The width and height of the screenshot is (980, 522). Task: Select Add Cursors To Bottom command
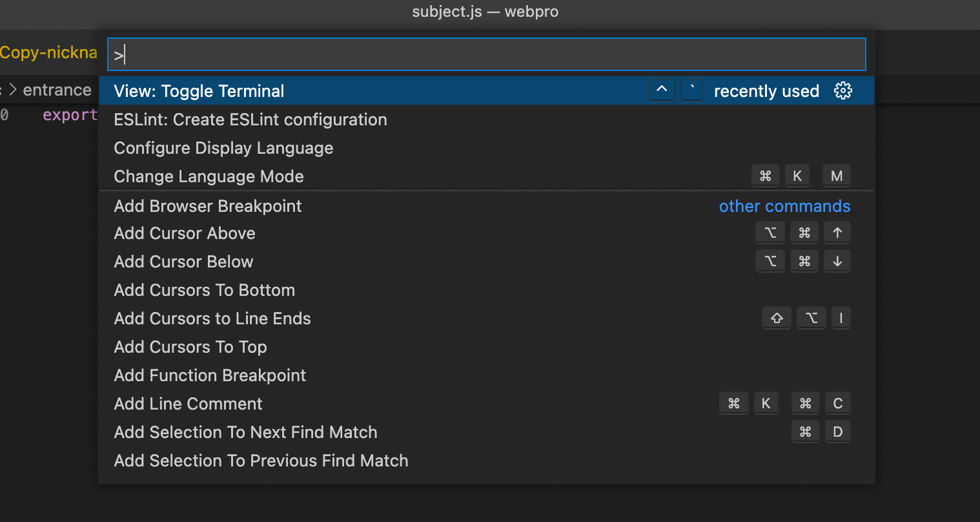(x=204, y=289)
